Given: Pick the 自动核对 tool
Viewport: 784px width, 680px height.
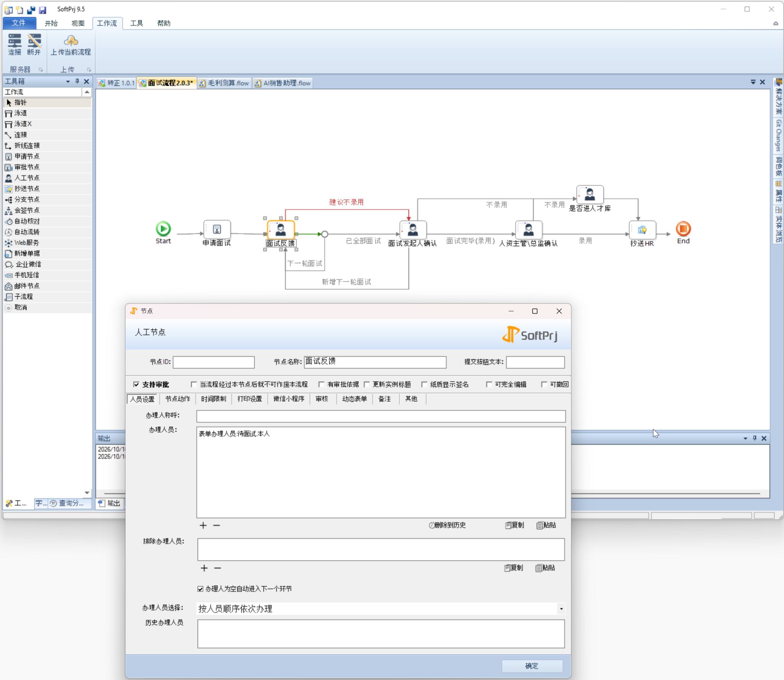Looking at the screenshot, I should pos(47,221).
